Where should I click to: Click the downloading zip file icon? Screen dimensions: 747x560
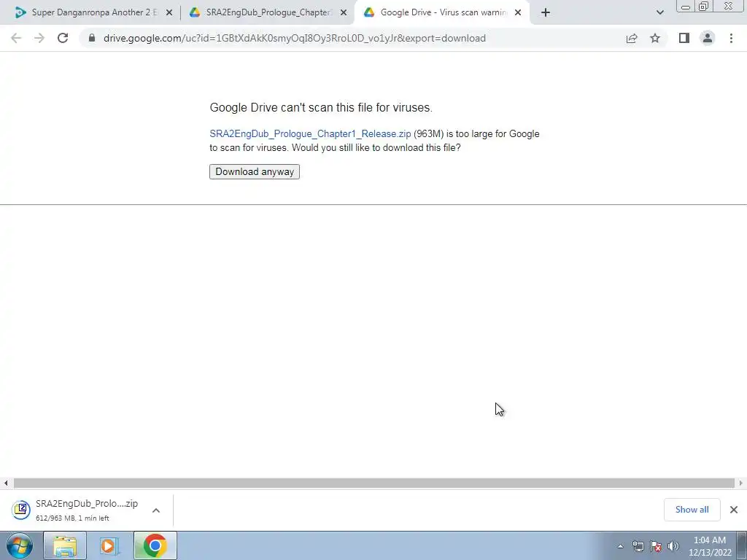click(x=21, y=510)
